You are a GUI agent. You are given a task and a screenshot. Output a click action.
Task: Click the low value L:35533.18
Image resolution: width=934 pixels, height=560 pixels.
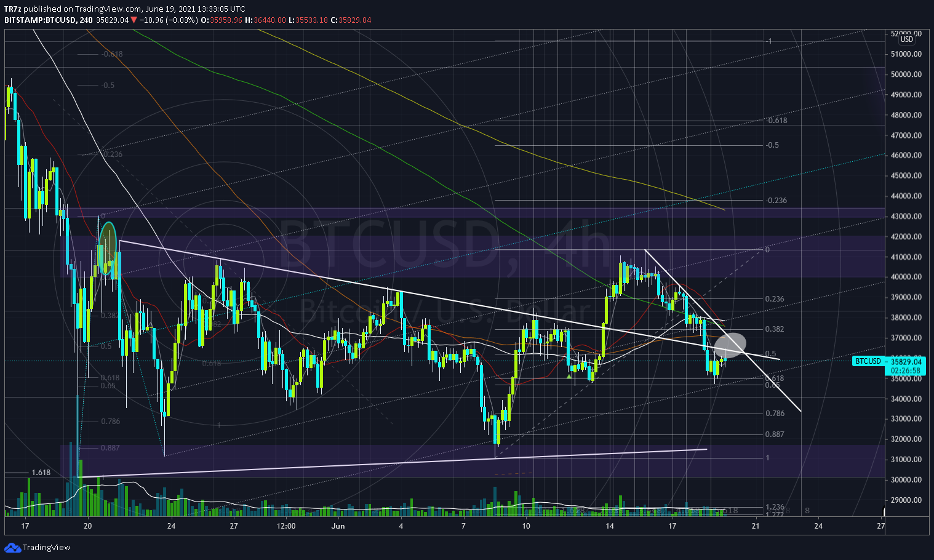pyautogui.click(x=308, y=20)
